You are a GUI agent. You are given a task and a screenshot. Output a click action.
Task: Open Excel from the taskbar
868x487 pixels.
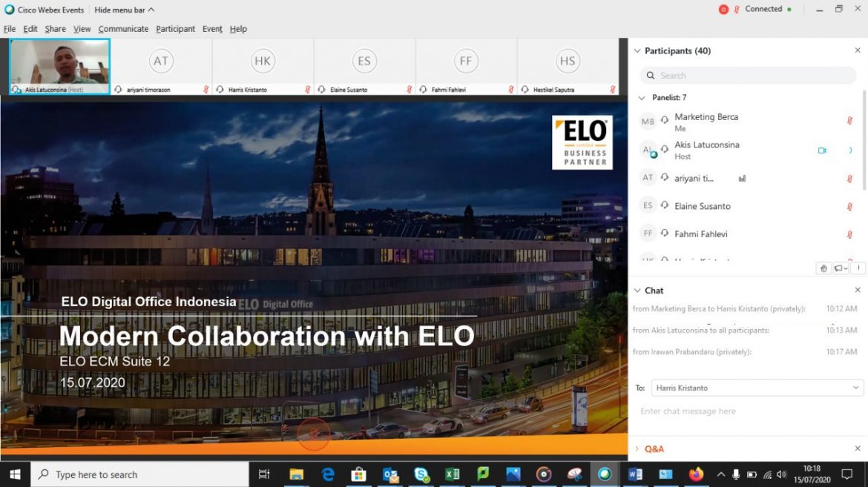[453, 474]
